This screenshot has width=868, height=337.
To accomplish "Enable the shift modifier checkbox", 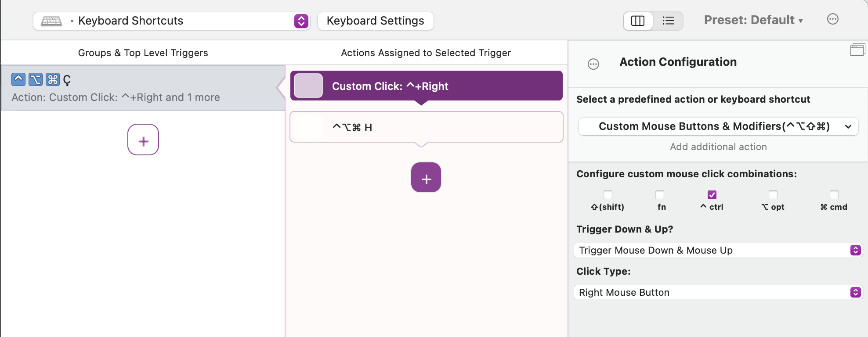I will click(608, 195).
